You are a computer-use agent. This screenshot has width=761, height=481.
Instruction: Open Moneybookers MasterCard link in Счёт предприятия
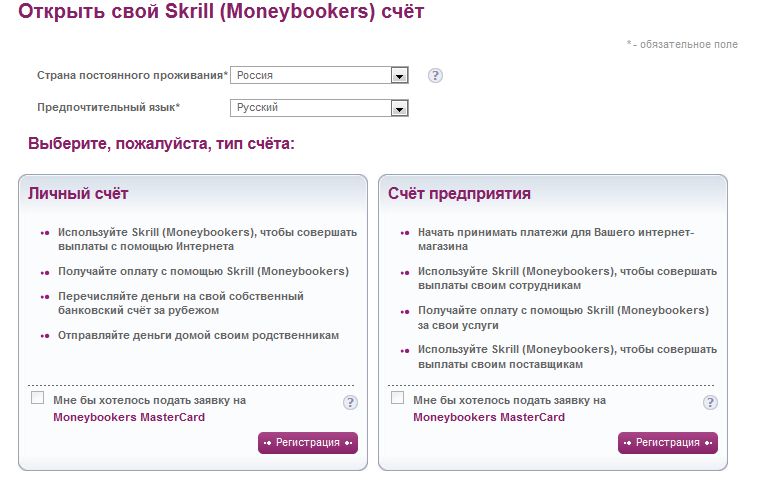pyautogui.click(x=489, y=417)
